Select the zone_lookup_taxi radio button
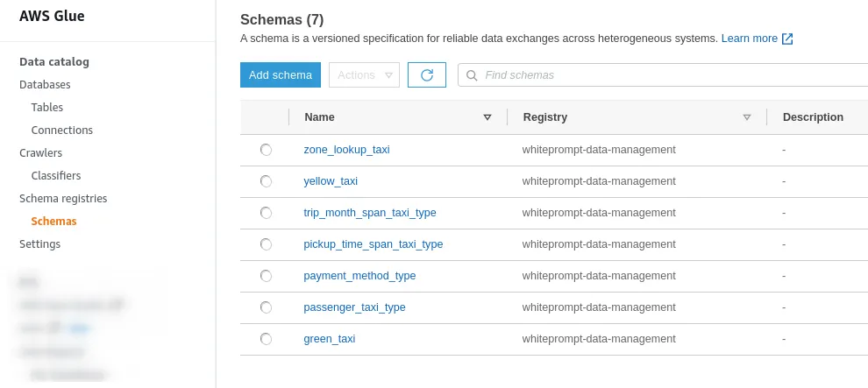The height and width of the screenshot is (388, 868). tap(267, 150)
